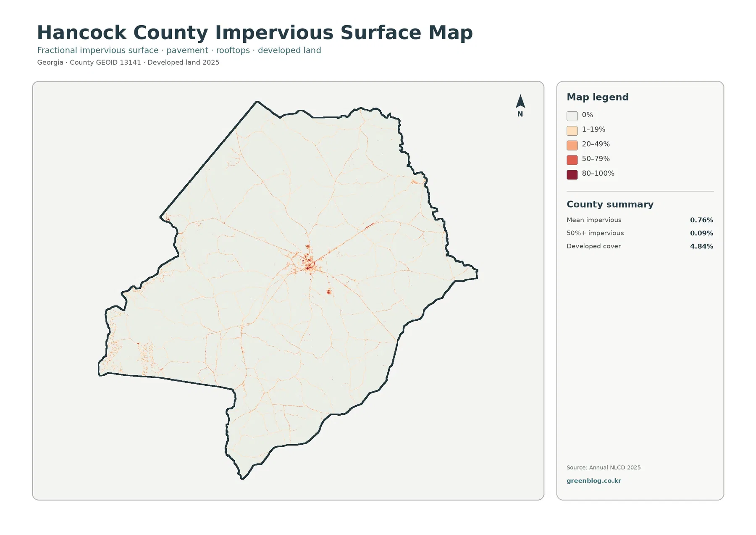Select the 0% legend color swatch
The image size is (756, 535).
[x=572, y=116]
